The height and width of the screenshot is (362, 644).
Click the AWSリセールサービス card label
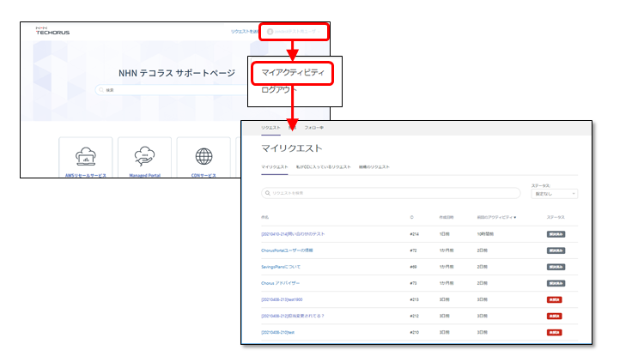[85, 175]
